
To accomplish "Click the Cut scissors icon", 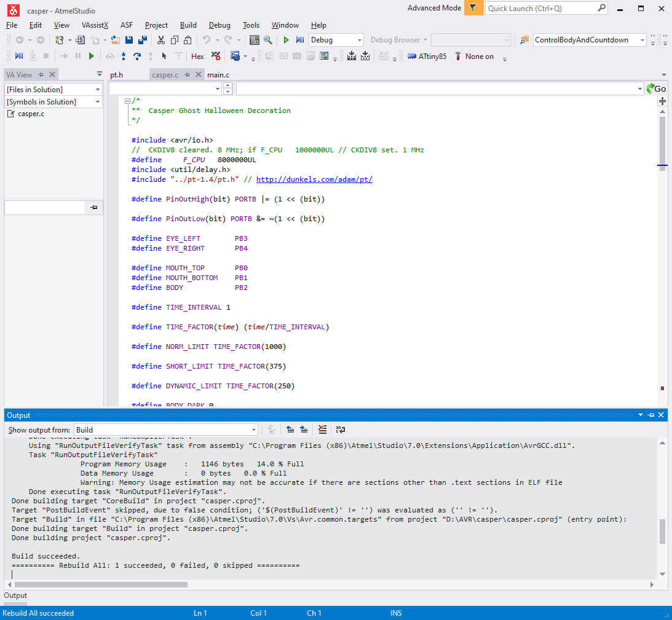I will (x=160, y=40).
